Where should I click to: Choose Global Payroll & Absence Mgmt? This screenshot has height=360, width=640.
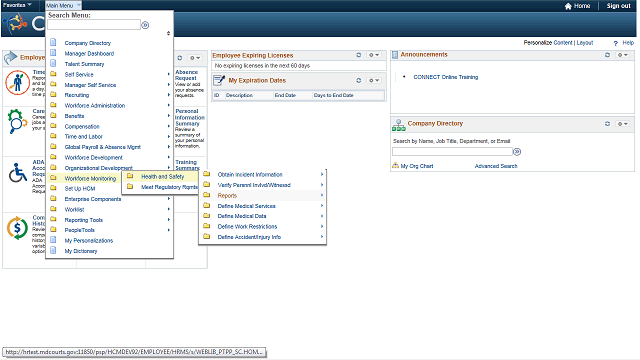pyautogui.click(x=102, y=147)
